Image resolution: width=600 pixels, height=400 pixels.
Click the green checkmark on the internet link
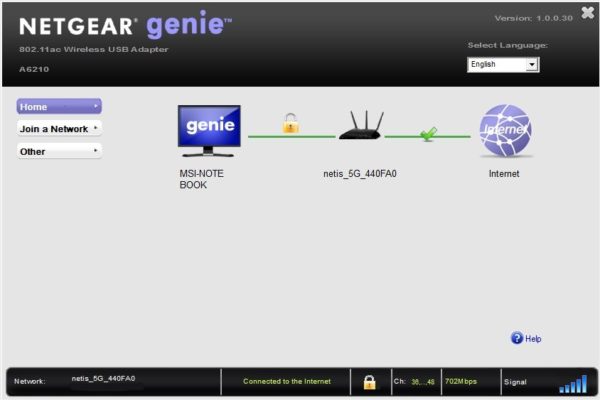[x=428, y=134]
